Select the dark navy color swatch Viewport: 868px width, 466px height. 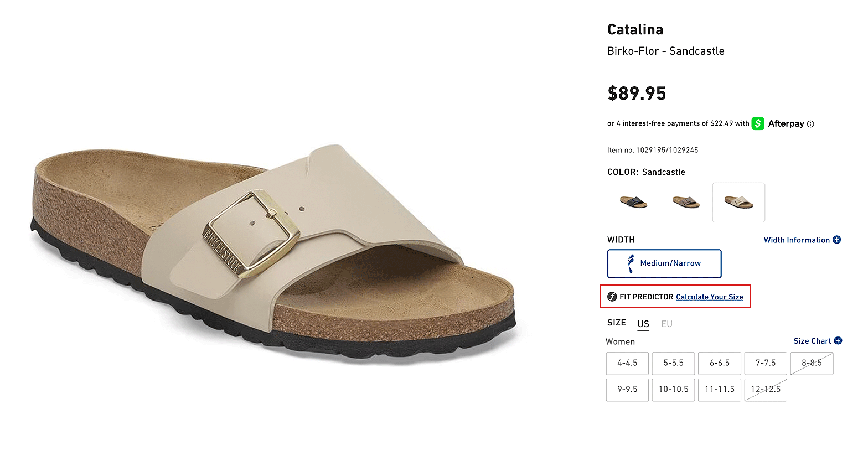[x=633, y=202]
